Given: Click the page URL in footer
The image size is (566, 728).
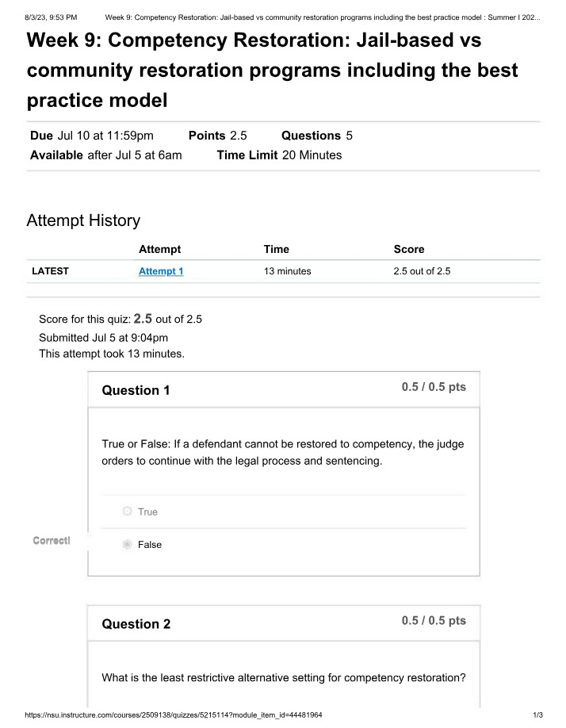Looking at the screenshot, I should pyautogui.click(x=174, y=715).
